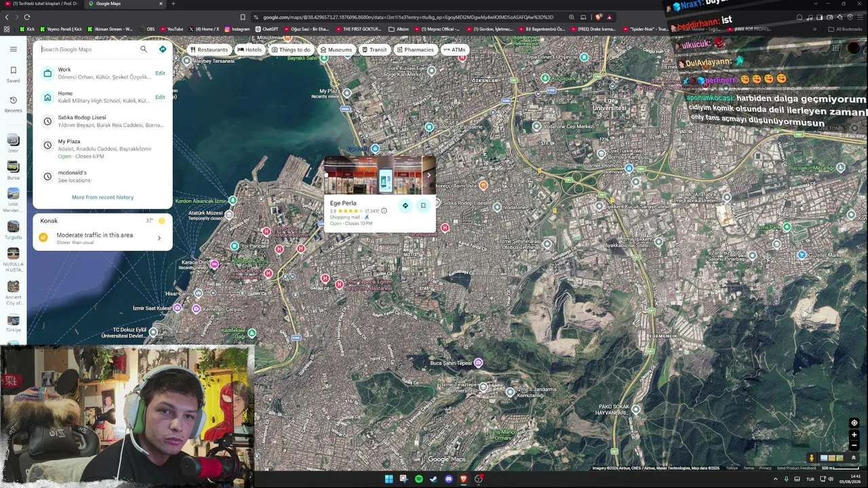Open the Saved places panel

(13, 74)
